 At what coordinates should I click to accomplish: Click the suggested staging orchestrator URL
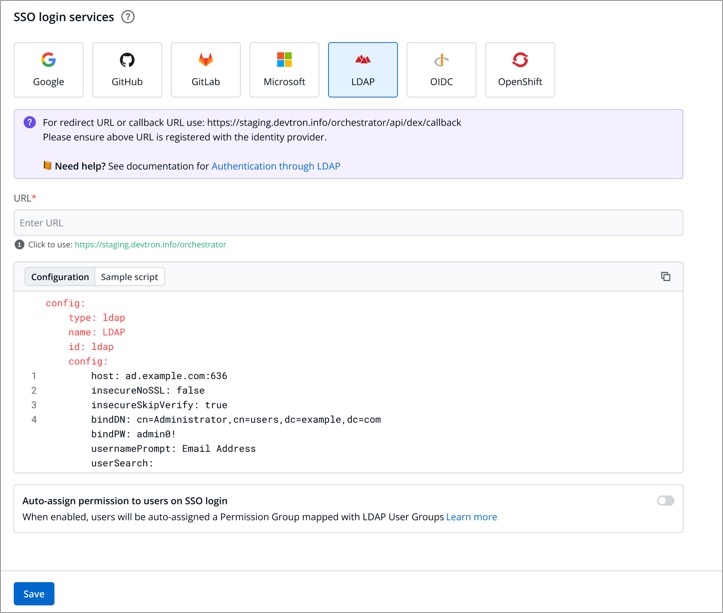tap(150, 244)
